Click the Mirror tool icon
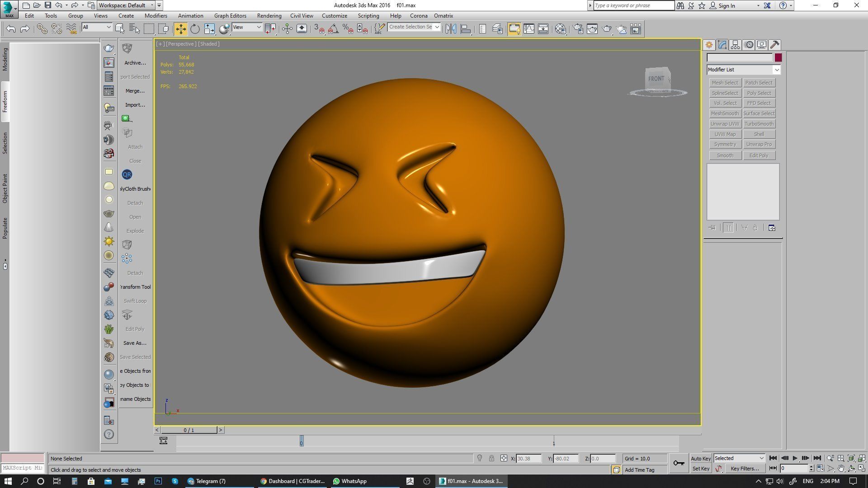 click(x=451, y=29)
